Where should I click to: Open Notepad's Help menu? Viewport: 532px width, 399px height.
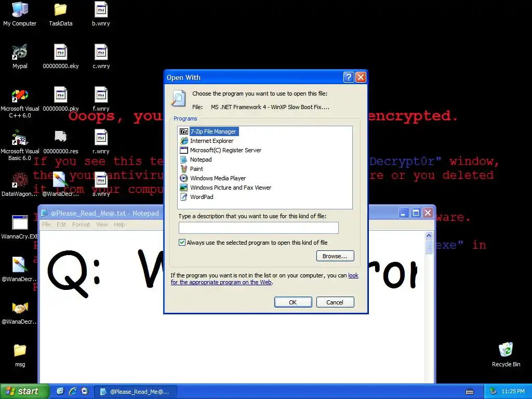pos(119,224)
